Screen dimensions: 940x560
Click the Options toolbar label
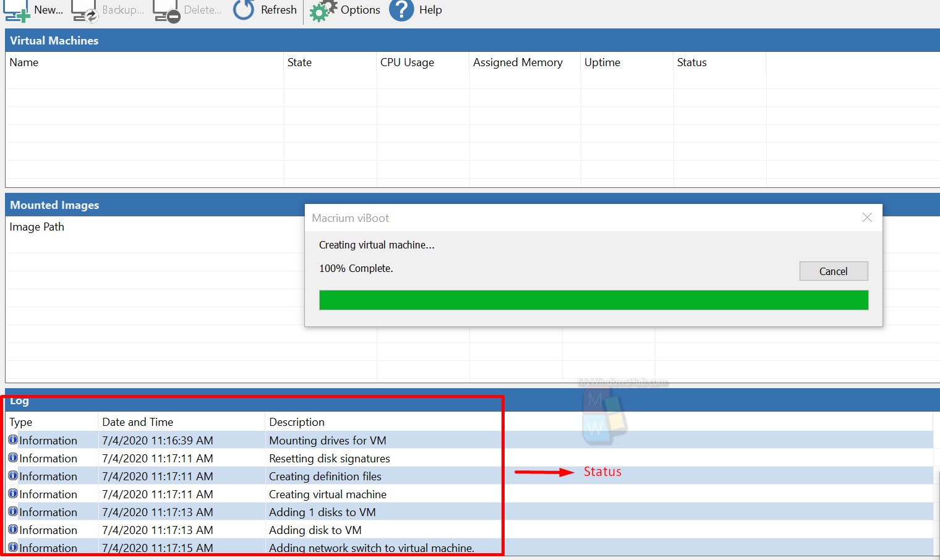point(361,10)
